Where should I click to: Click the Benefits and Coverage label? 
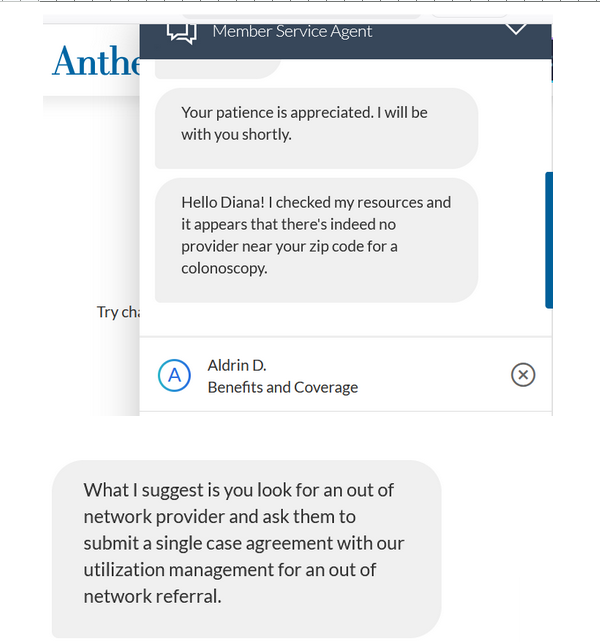tap(282, 387)
